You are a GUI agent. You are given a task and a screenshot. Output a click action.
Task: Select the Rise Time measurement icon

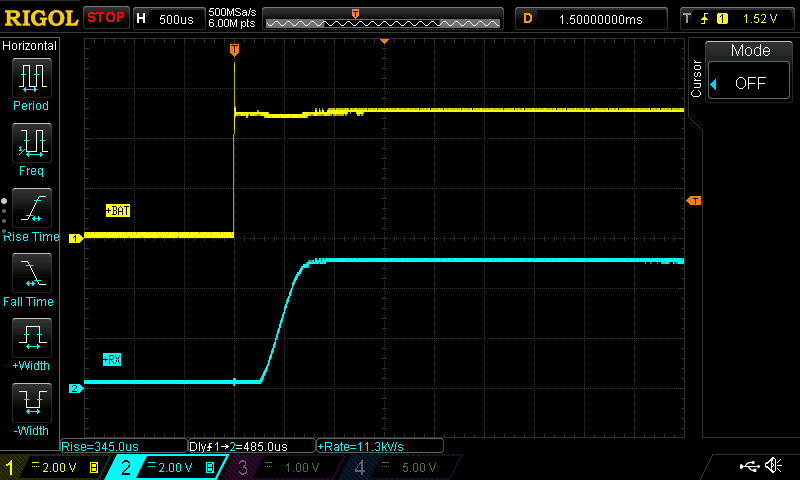click(x=32, y=208)
